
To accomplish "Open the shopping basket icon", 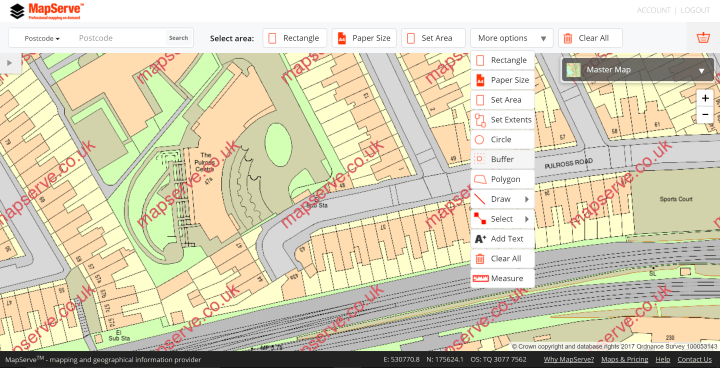I will tap(703, 38).
